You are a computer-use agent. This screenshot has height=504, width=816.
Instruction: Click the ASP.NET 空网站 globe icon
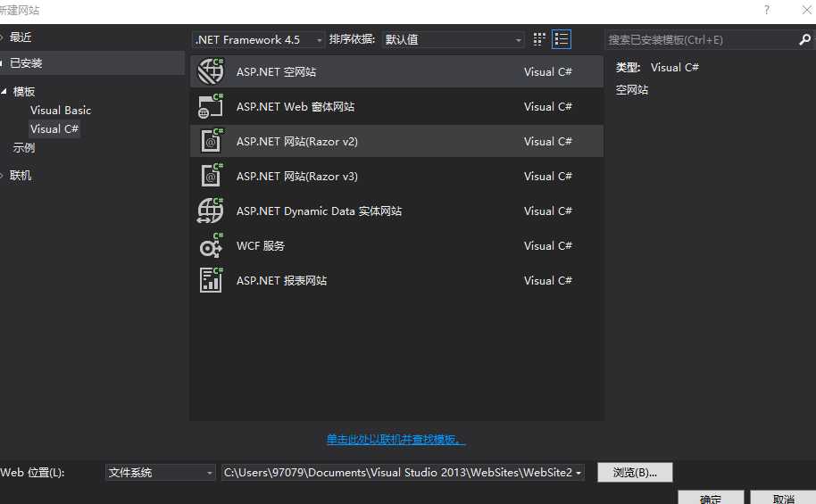(x=211, y=71)
